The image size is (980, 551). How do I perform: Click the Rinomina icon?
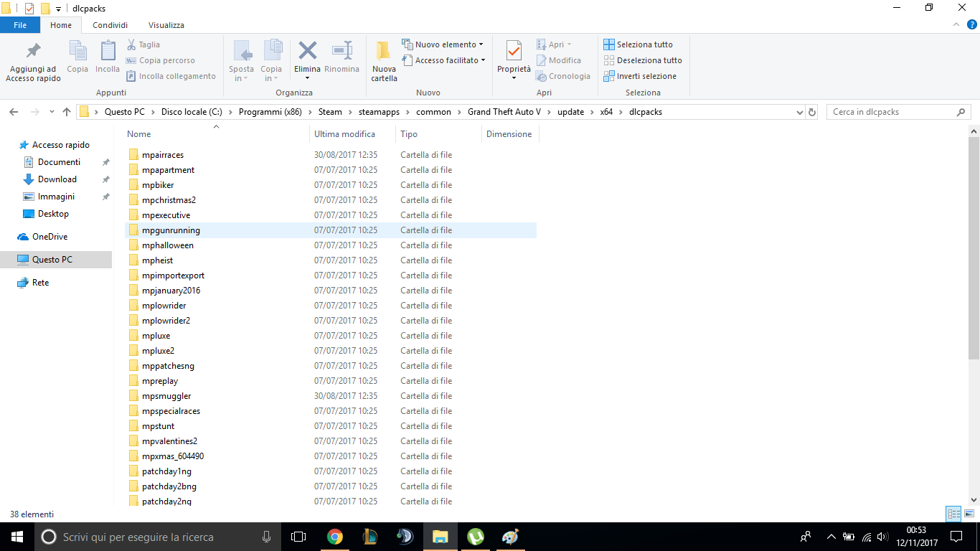tap(341, 50)
